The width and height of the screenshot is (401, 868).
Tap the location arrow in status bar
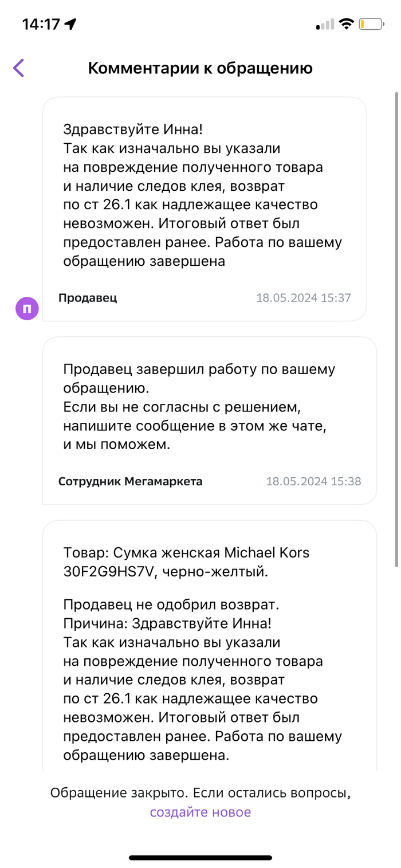tap(71, 24)
